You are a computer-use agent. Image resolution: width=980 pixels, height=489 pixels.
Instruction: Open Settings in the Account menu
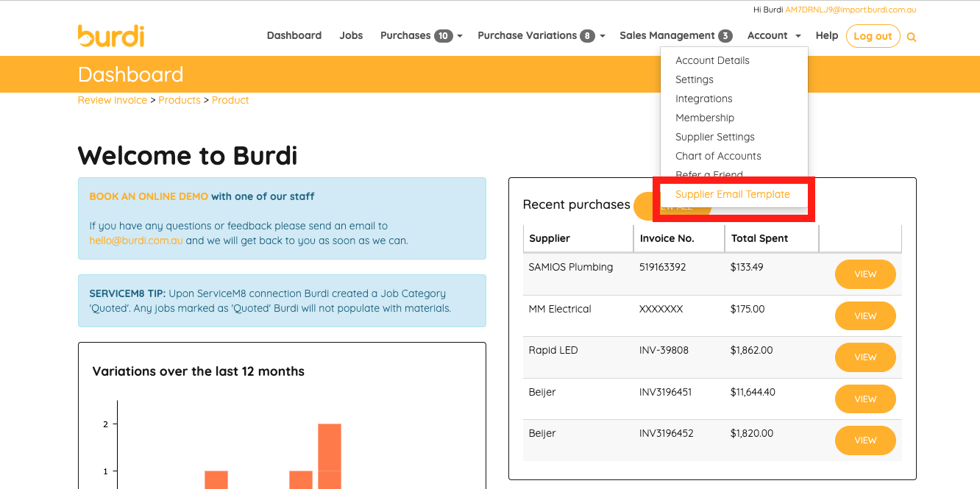695,79
